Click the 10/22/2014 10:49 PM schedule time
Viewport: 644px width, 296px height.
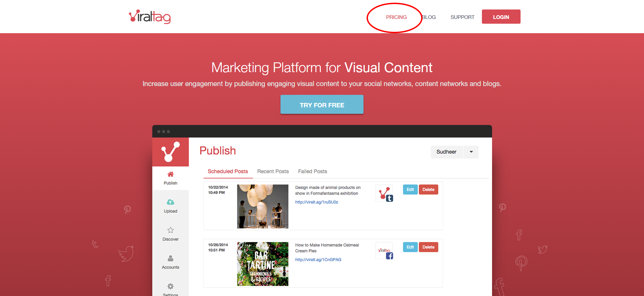(x=218, y=190)
